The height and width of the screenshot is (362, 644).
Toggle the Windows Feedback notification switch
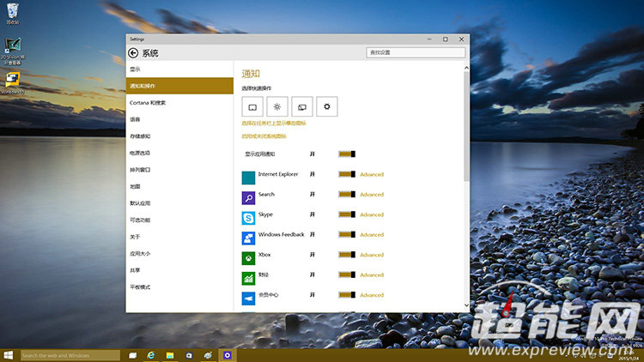347,235
